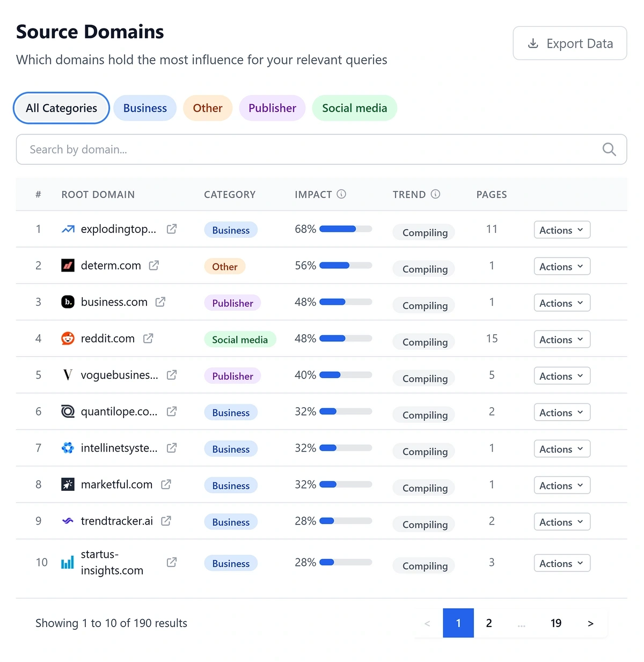This screenshot has height=662, width=644.
Task: Expand Actions dropdown for quantilope.co... row
Action: 562,413
